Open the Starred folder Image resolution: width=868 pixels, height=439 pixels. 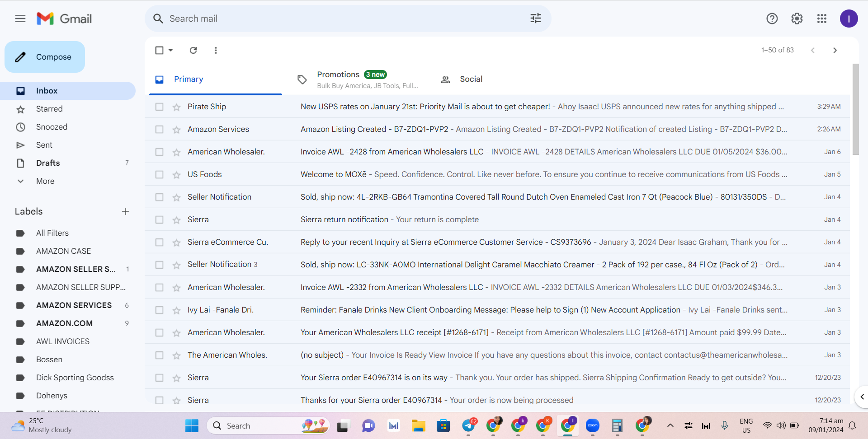click(x=68, y=109)
